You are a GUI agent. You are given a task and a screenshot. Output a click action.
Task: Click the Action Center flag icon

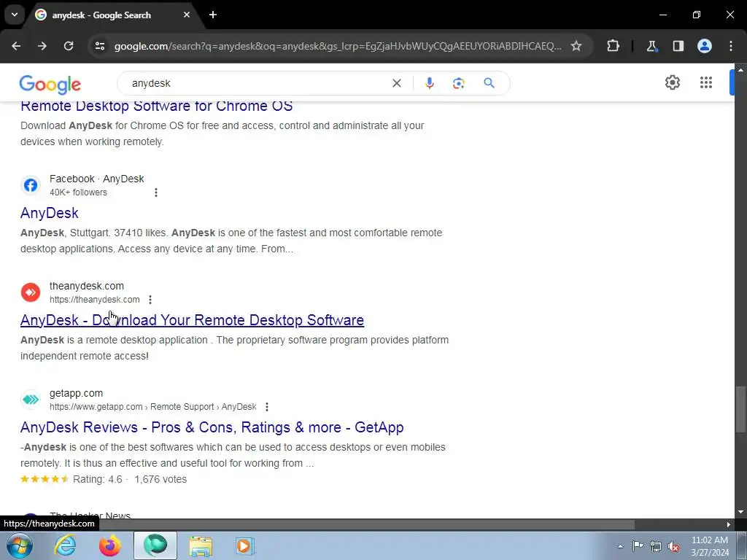[x=638, y=546]
